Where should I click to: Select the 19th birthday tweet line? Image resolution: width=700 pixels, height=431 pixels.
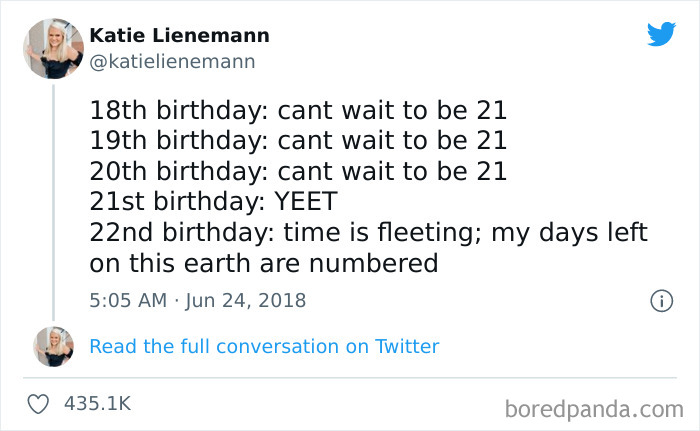pos(298,138)
